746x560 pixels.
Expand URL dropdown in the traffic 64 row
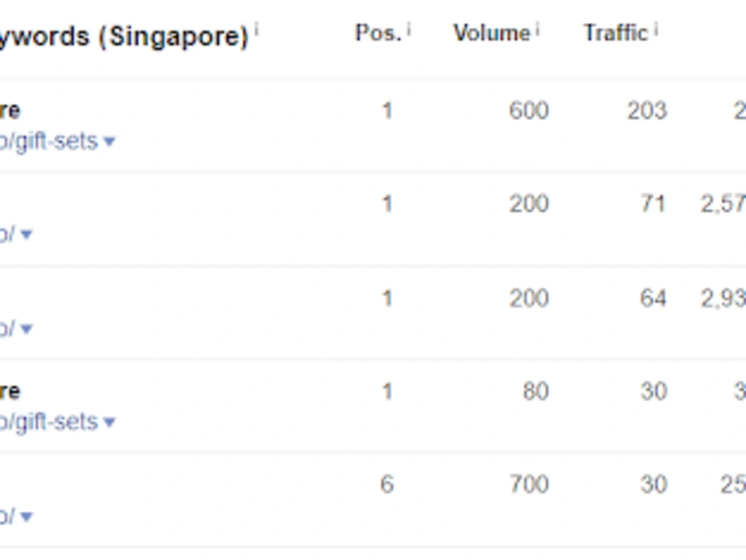(27, 329)
